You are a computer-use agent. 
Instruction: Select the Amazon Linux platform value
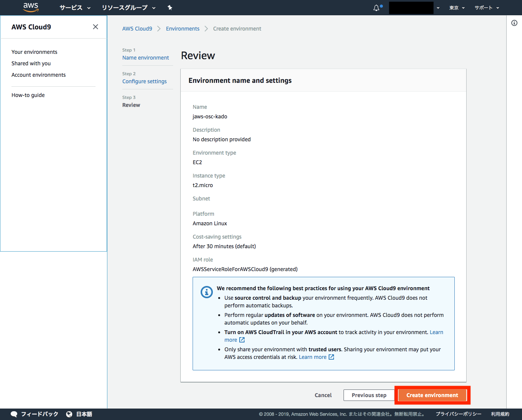(x=210, y=223)
